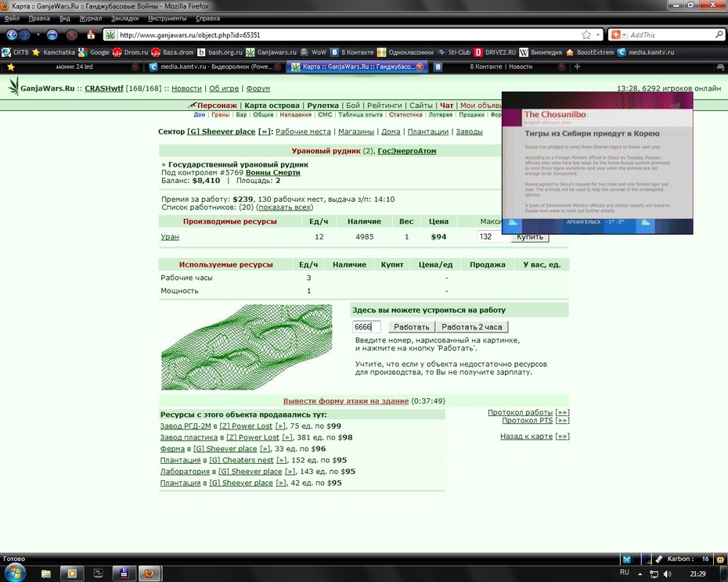Open the Форум link in header

[258, 88]
